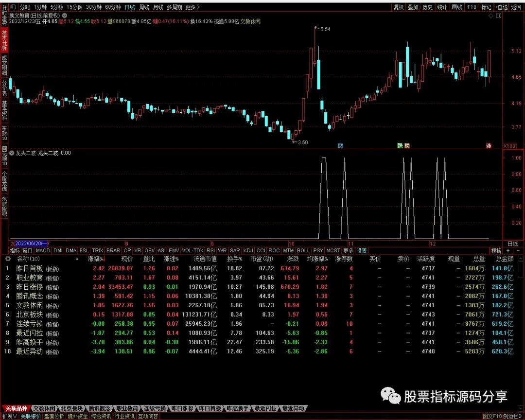
Task: Click the 返回 back button
Action: pyautogui.click(x=516, y=7)
